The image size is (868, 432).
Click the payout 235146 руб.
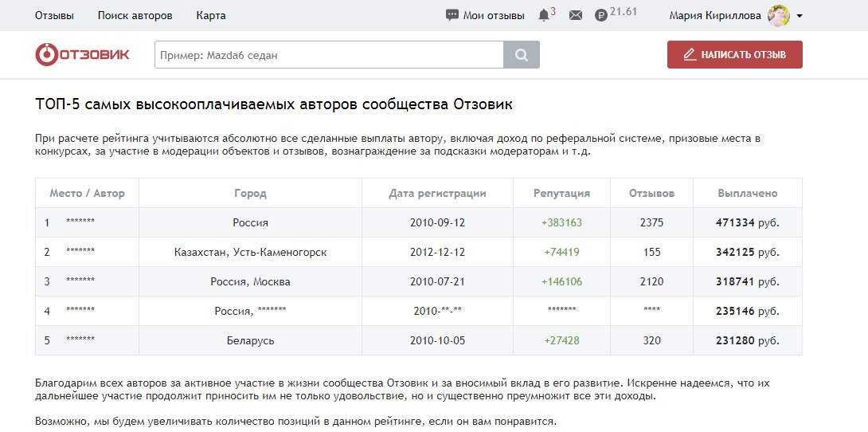pos(747,311)
